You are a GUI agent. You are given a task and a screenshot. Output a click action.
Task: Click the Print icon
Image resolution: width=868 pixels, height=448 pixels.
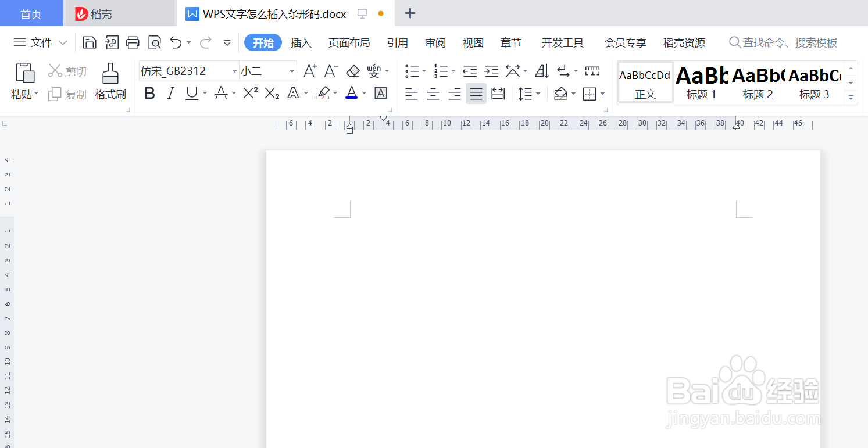133,42
